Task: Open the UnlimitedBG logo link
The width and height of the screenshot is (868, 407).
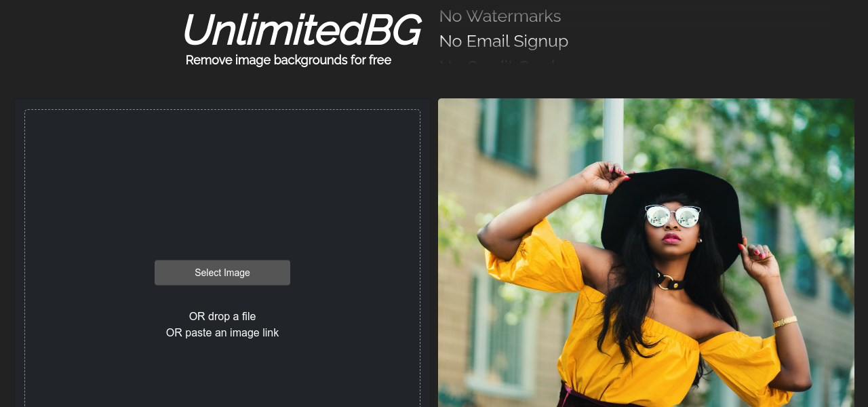Action: click(x=302, y=30)
